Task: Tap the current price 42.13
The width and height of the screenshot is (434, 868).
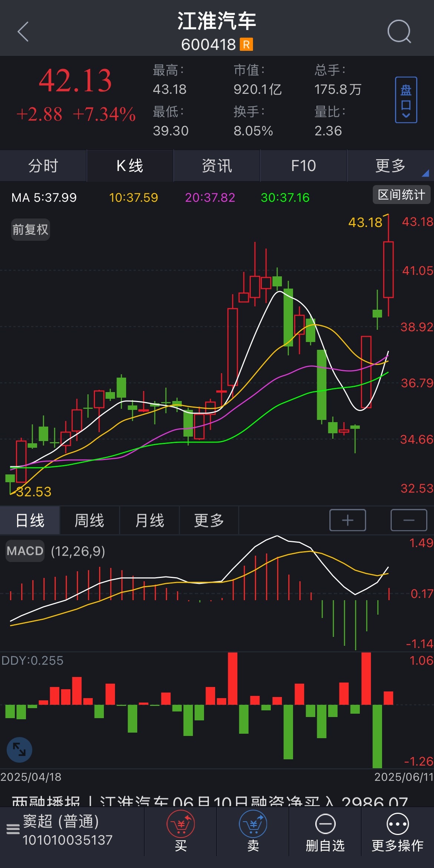Action: pos(75,80)
